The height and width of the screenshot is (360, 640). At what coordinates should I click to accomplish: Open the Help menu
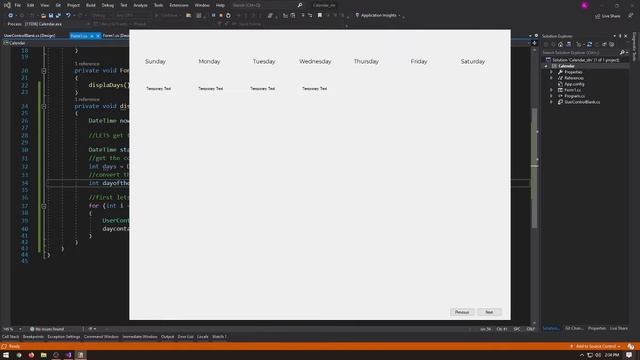(220, 5)
